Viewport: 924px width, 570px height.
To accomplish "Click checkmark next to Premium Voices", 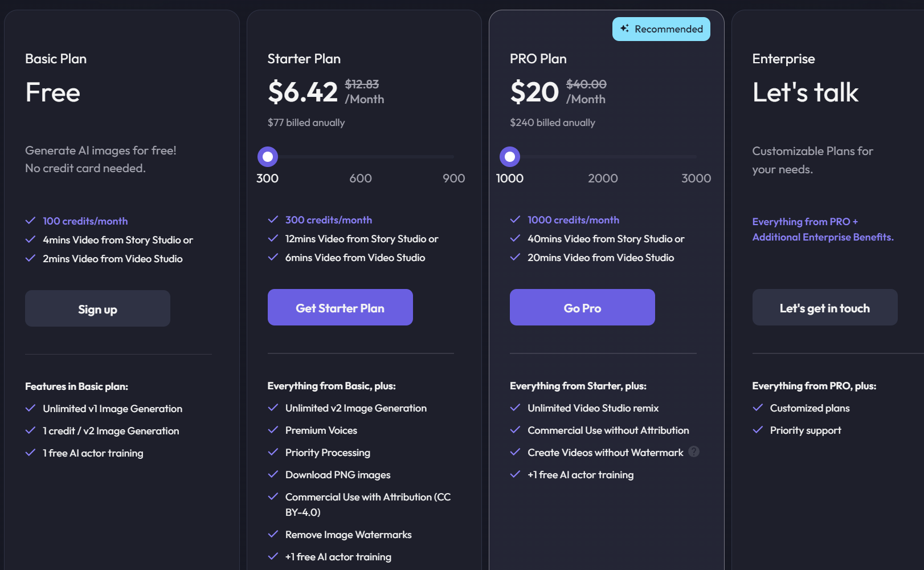I will tap(273, 430).
